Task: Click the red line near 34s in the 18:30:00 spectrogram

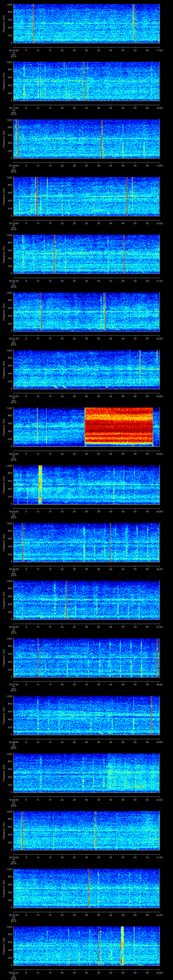Action: pos(96,830)
